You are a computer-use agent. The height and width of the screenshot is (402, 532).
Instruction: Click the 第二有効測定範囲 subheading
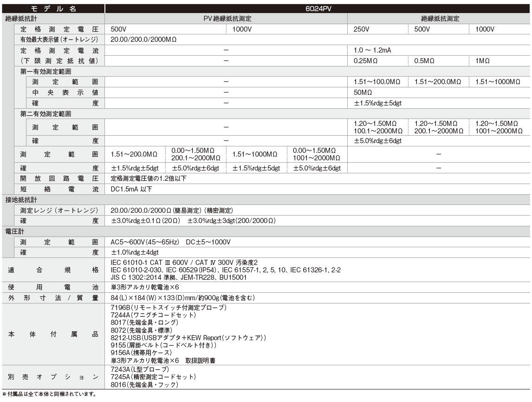tap(45, 114)
